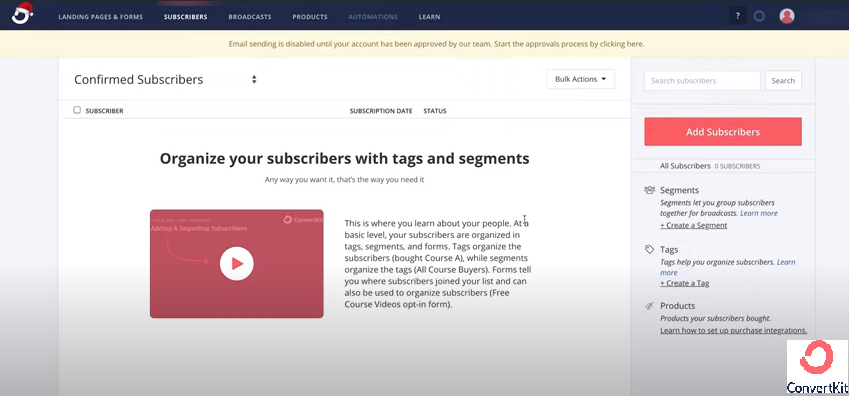Viewport: 849px width, 396px height.
Task: Open the Confirmed Subscribers filter dropdown
Action: [x=165, y=80]
